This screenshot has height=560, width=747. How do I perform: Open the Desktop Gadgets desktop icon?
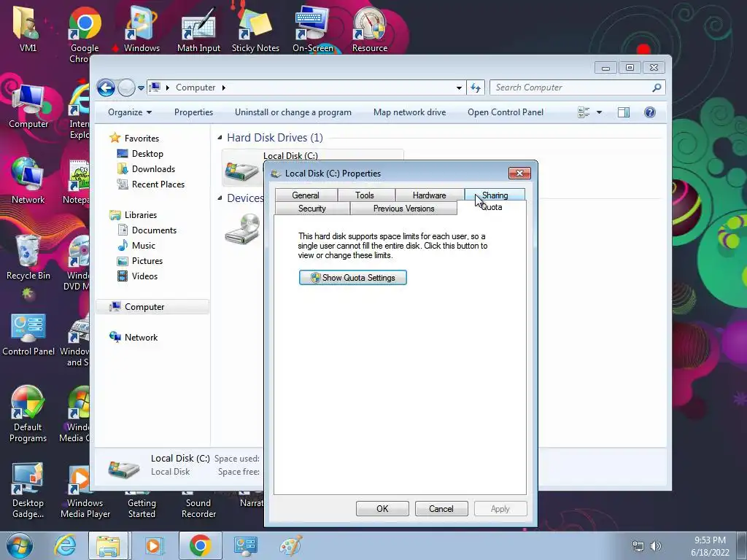point(28,491)
